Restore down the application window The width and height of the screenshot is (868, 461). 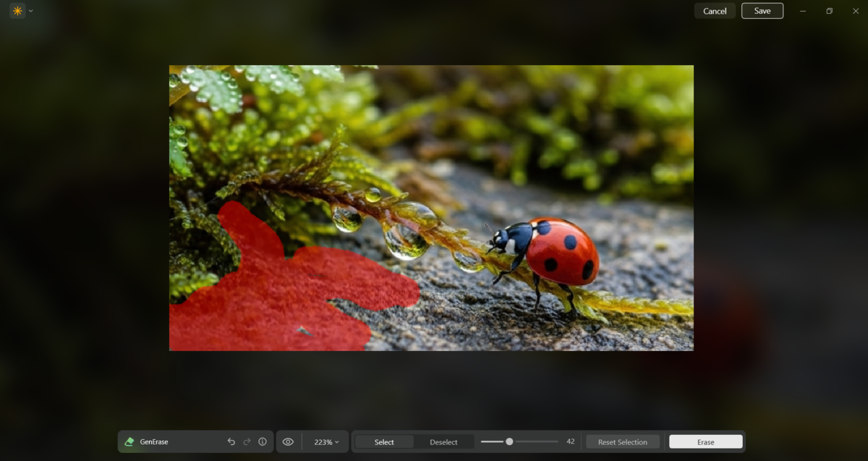pyautogui.click(x=830, y=11)
